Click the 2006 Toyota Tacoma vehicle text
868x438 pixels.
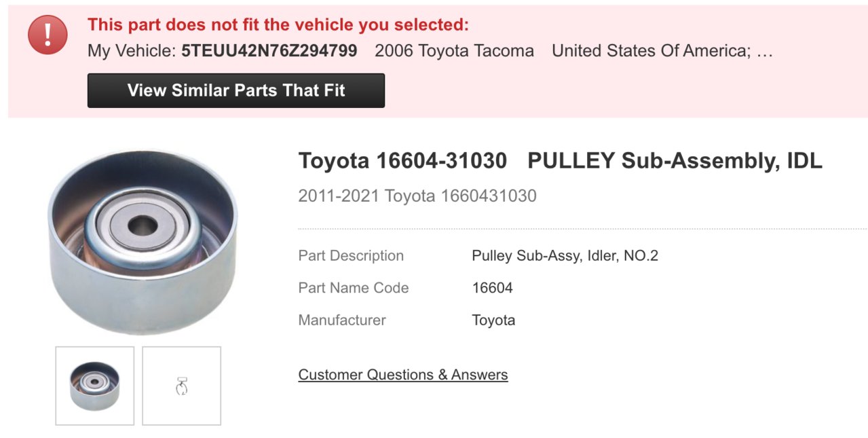click(x=454, y=51)
